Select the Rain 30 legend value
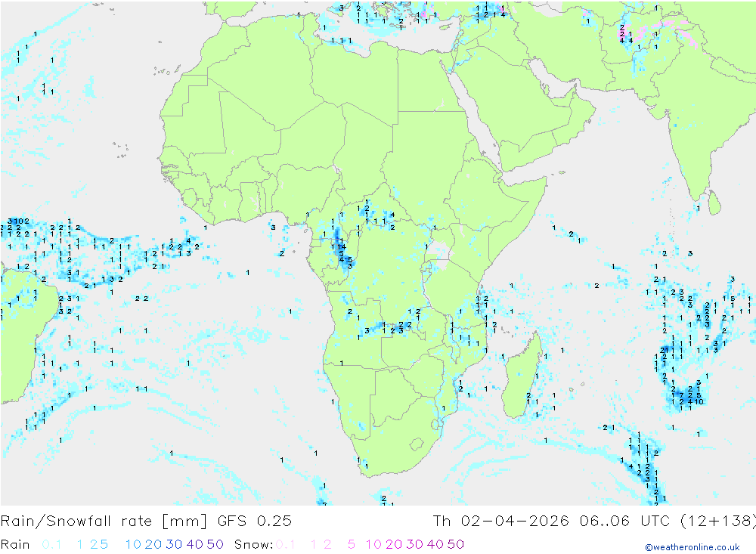 coord(174,544)
